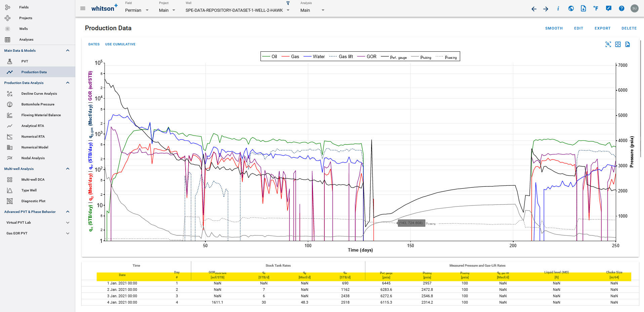Open Wells in the sidebar
Screen dimensions: 644x312
click(37, 29)
